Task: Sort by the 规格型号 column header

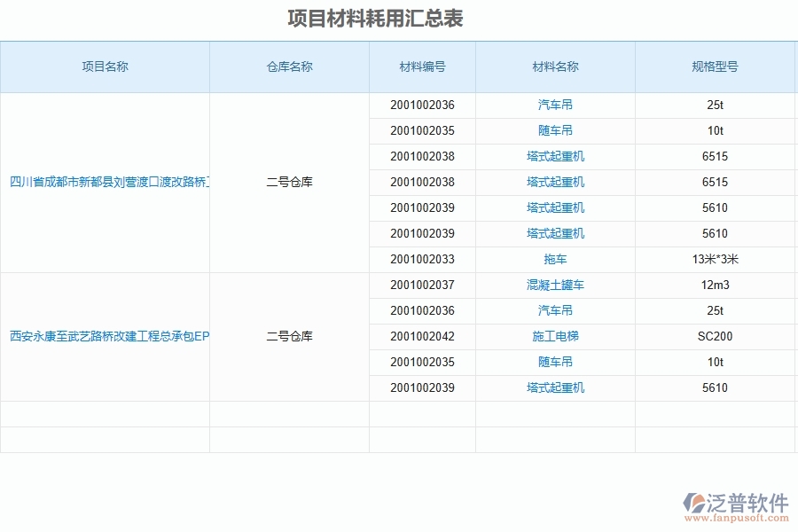Action: (716, 66)
